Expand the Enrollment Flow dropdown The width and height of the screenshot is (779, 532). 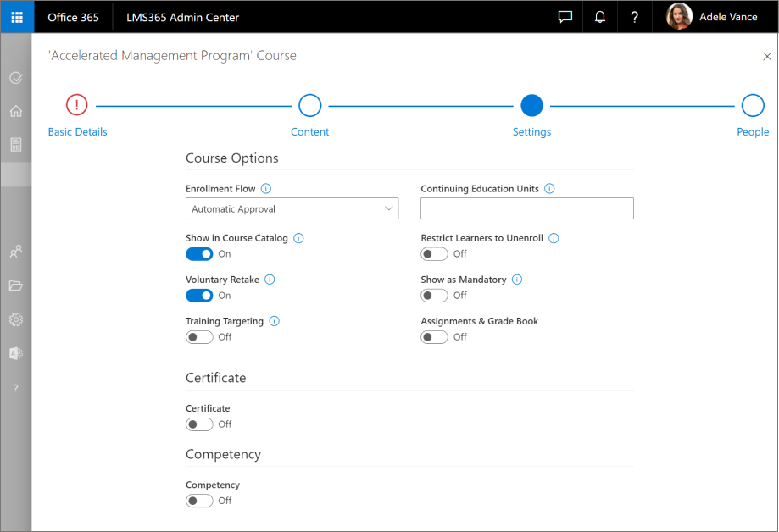click(x=292, y=208)
